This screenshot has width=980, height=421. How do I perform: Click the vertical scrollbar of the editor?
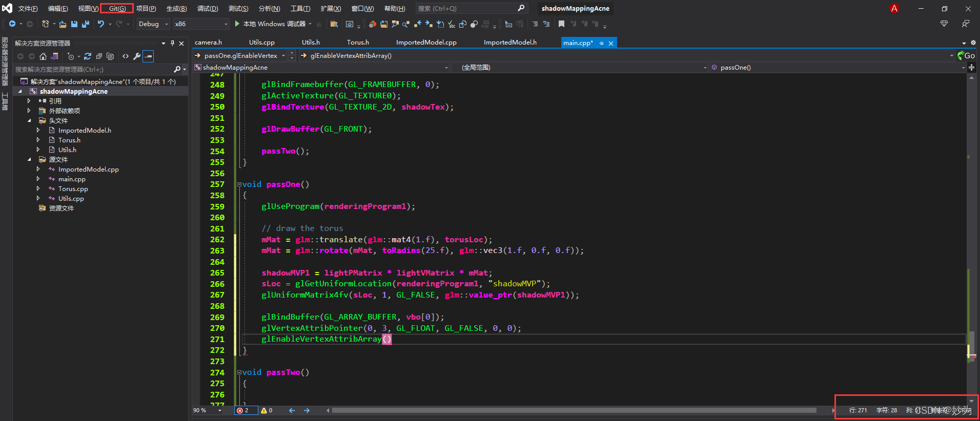pos(971,347)
